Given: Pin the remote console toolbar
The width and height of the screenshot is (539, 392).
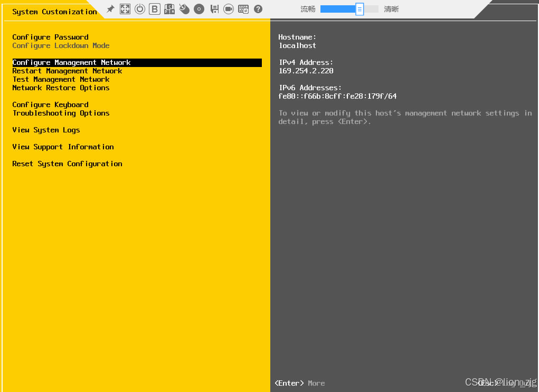Looking at the screenshot, I should coord(110,9).
